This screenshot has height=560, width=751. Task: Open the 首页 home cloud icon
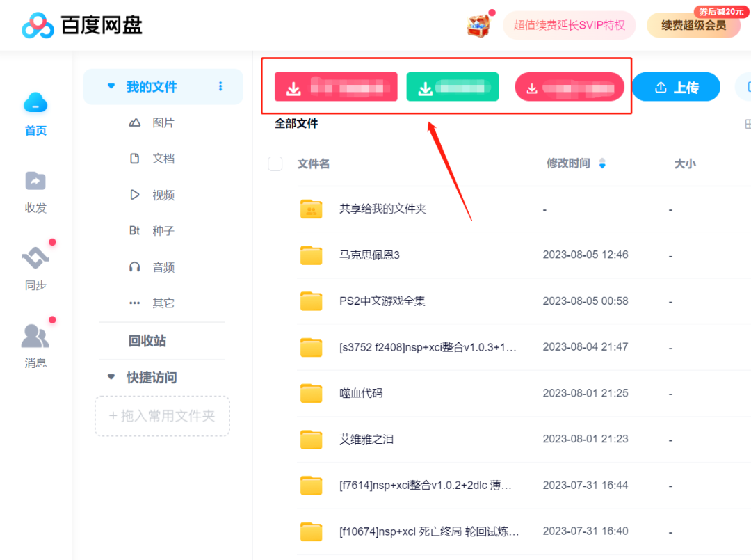[x=35, y=102]
